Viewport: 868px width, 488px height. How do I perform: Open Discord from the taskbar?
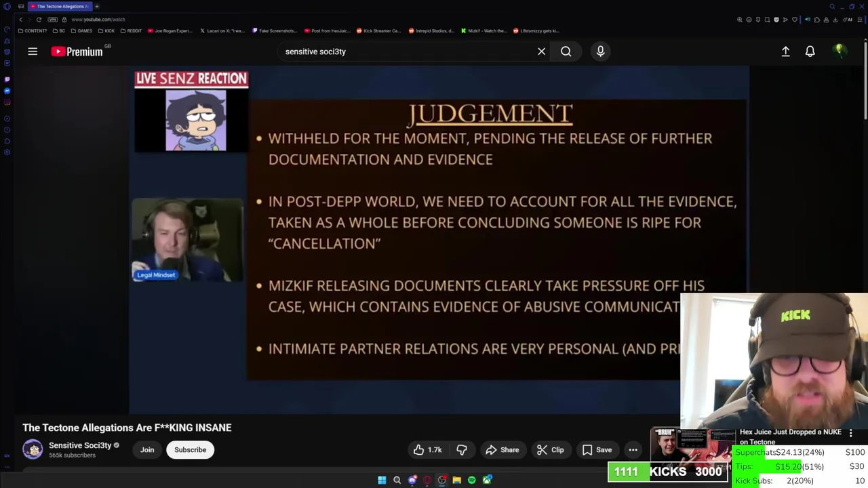click(412, 480)
